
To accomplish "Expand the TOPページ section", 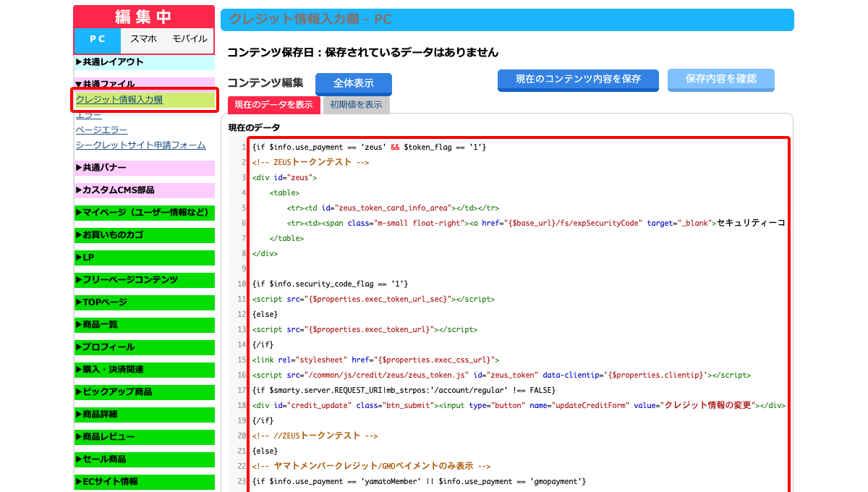I will tap(145, 302).
